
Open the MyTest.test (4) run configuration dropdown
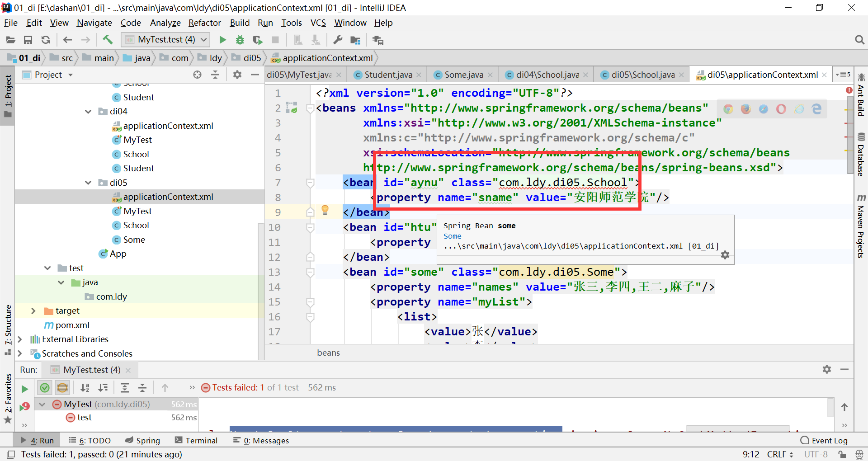point(203,40)
